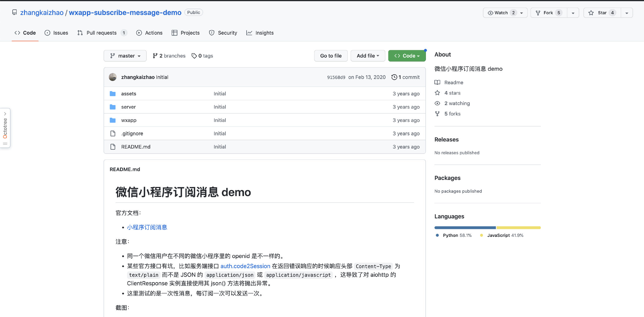Screen dimensions: 644x317
Task: Select the Code tab
Action: click(25, 33)
